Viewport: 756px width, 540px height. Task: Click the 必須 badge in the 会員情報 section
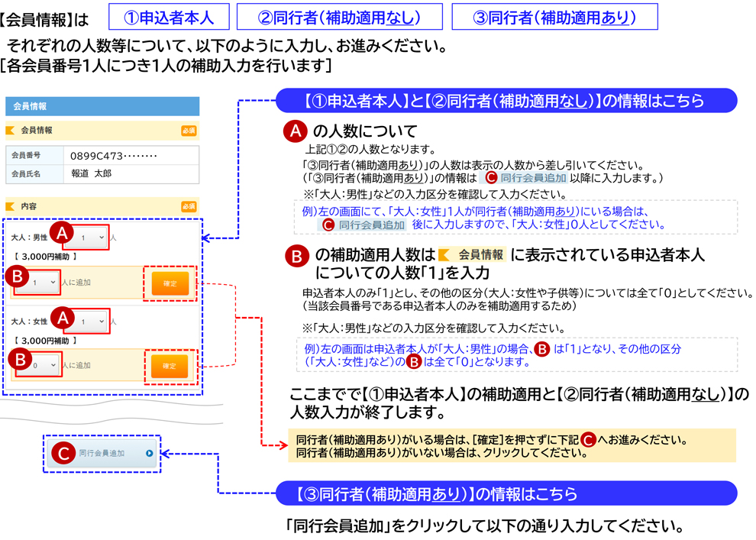click(x=189, y=131)
